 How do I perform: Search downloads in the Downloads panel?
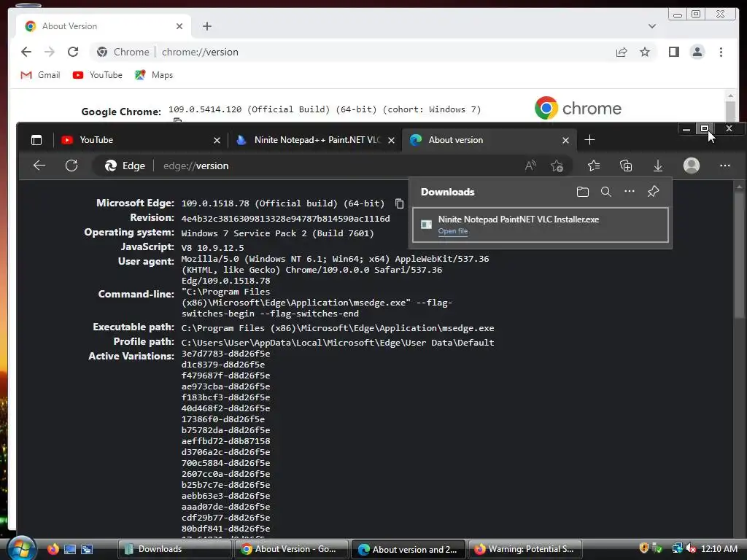(605, 192)
